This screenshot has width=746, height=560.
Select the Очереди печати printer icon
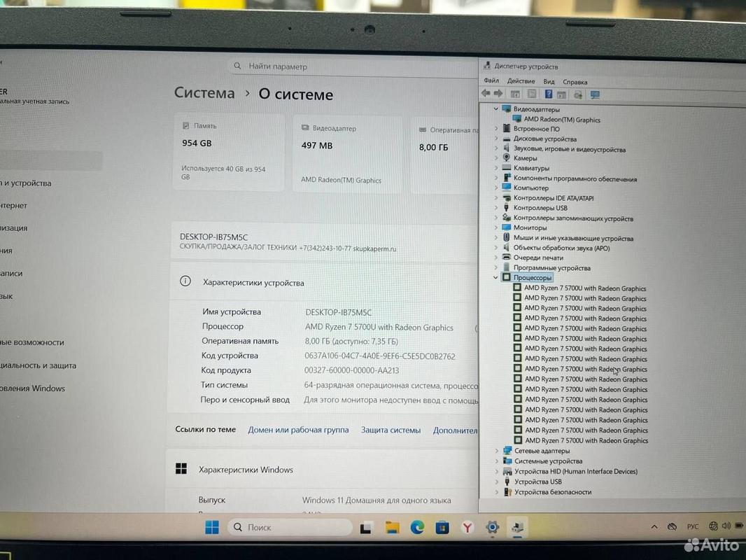506,258
